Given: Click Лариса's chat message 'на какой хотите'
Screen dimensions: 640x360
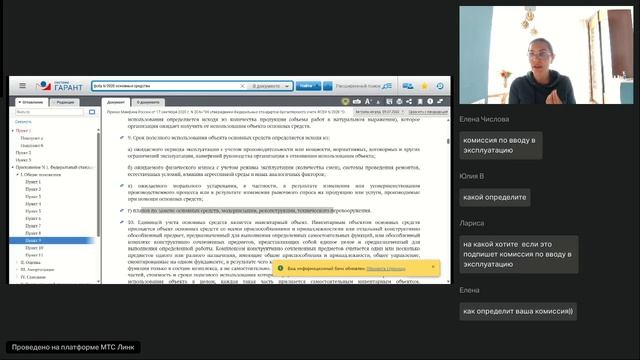Looking at the screenshot, I should [x=519, y=254].
